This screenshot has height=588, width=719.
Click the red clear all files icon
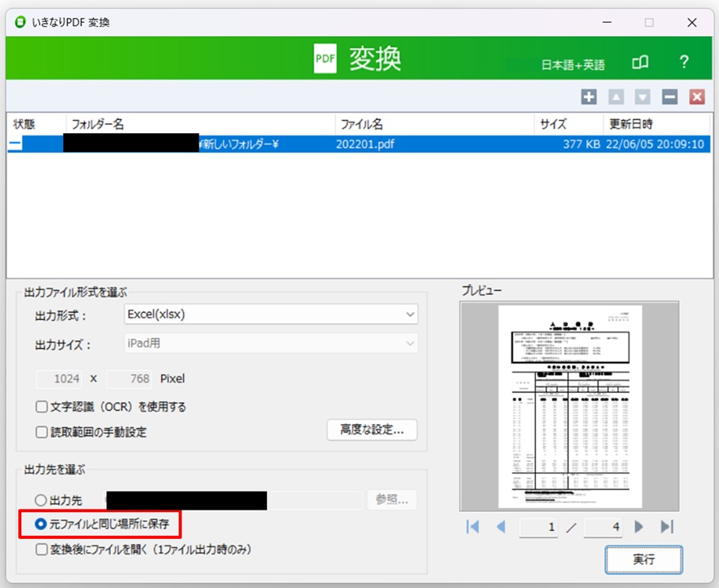click(696, 97)
